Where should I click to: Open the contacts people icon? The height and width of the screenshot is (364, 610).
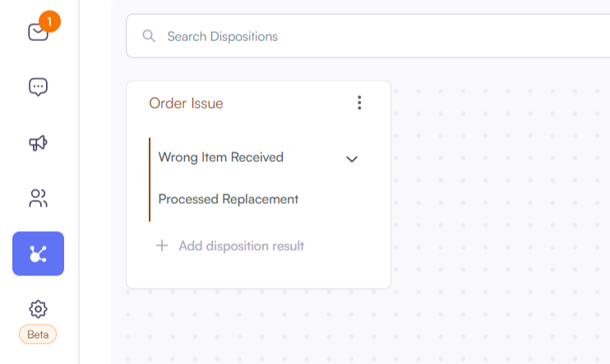point(38,198)
